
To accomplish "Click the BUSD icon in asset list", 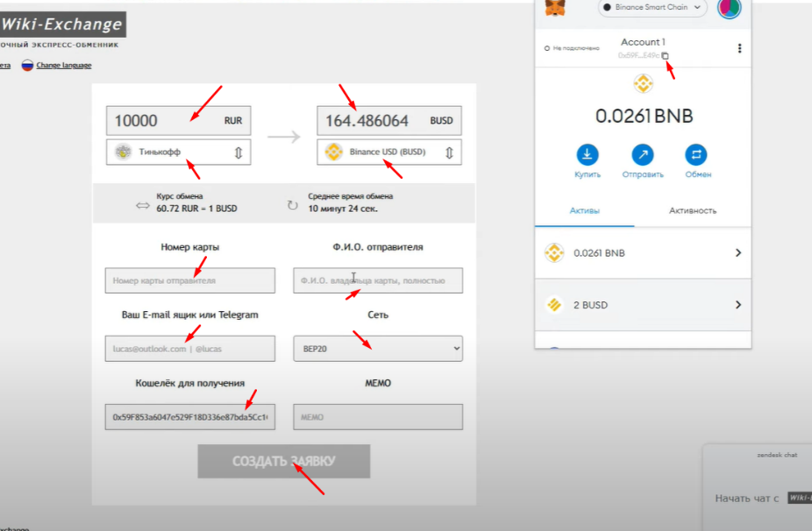I will coord(554,305).
